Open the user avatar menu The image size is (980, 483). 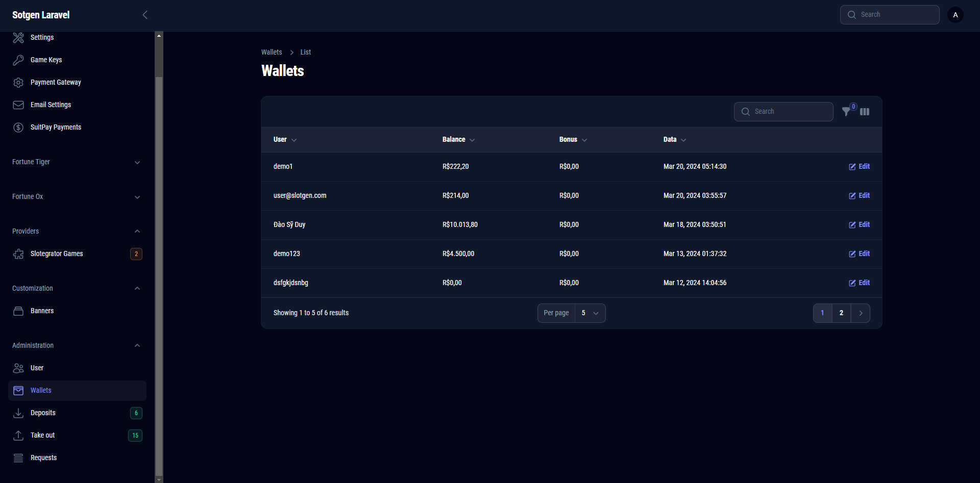955,15
